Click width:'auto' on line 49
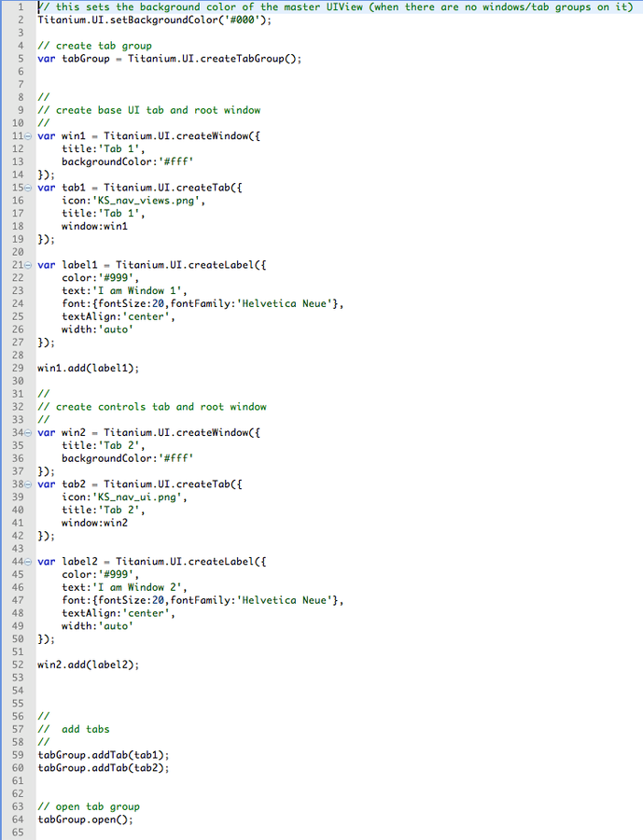This screenshot has height=840, width=643. [97, 626]
